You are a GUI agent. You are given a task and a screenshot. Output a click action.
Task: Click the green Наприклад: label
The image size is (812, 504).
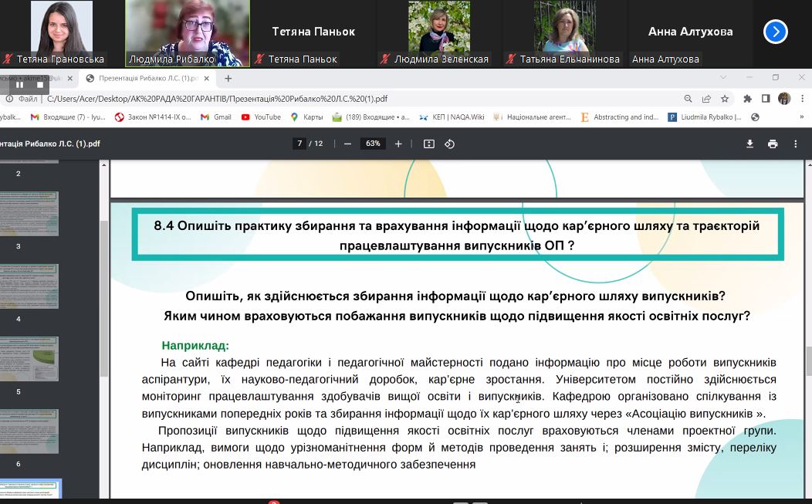pyautogui.click(x=195, y=346)
